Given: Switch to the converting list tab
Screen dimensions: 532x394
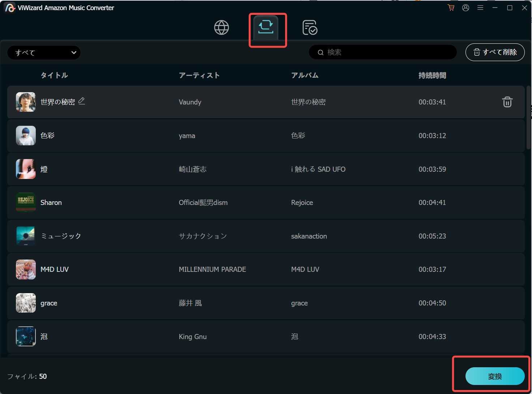Looking at the screenshot, I should tap(266, 27).
